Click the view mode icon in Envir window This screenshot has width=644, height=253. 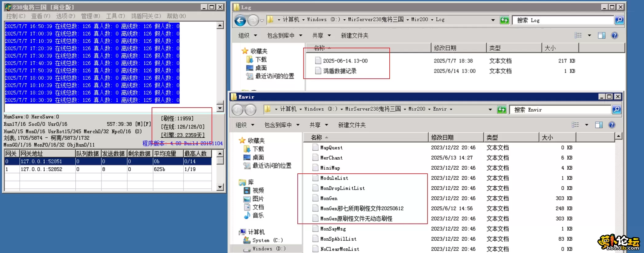(x=575, y=125)
